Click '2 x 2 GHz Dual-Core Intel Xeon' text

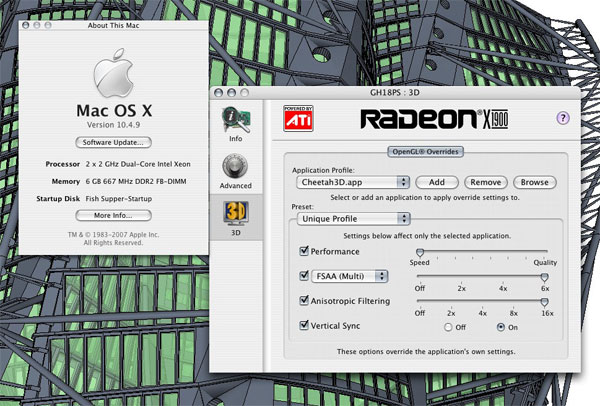pyautogui.click(x=138, y=164)
